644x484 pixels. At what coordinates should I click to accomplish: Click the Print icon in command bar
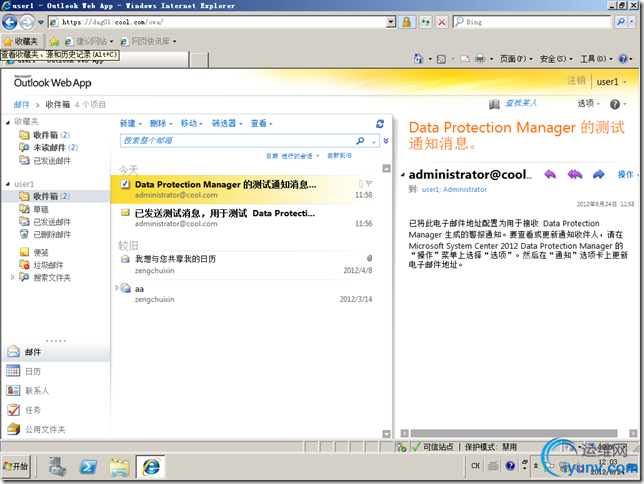[480, 59]
